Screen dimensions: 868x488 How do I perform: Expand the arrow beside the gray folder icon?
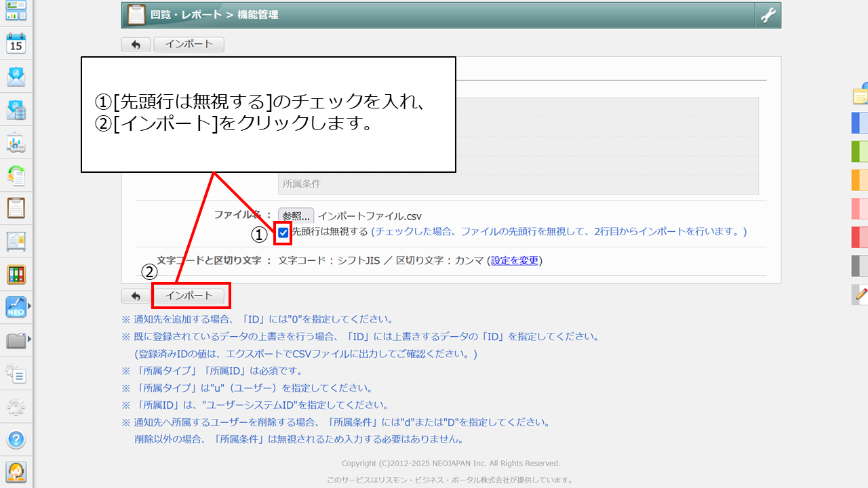click(29, 340)
